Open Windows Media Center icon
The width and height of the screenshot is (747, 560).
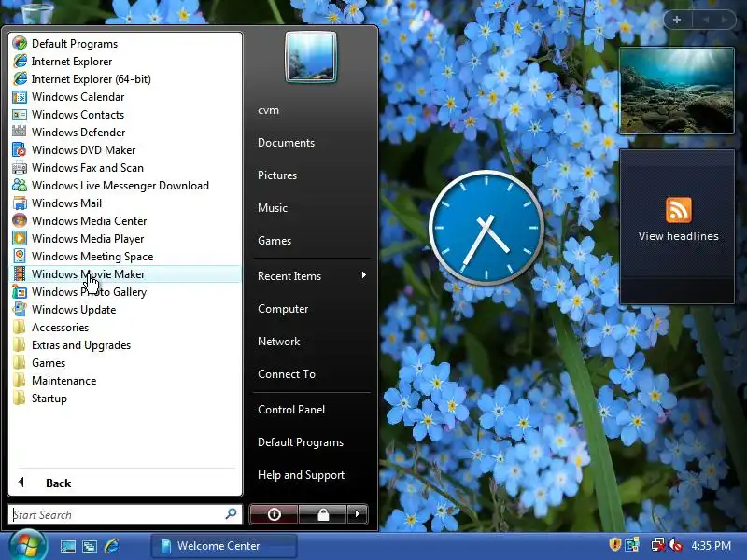20,220
